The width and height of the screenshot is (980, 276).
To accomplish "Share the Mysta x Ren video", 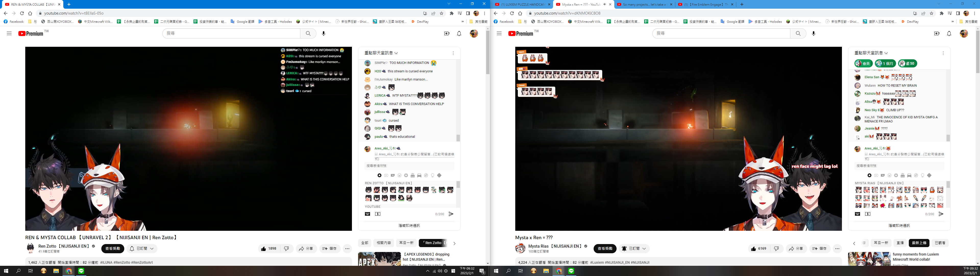I will (x=796, y=249).
